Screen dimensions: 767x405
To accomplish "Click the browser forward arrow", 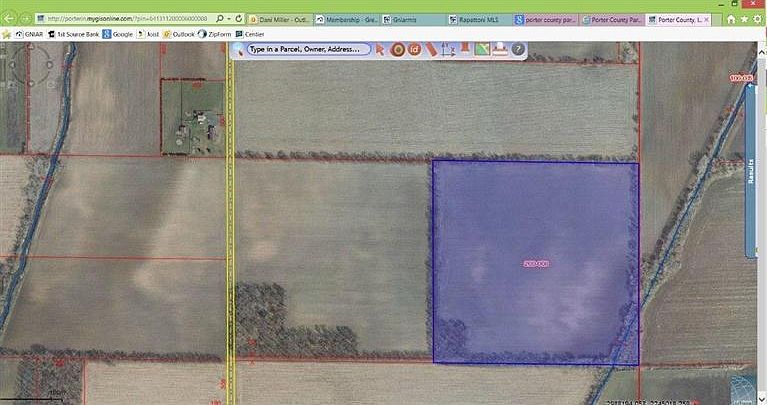I will [25, 19].
